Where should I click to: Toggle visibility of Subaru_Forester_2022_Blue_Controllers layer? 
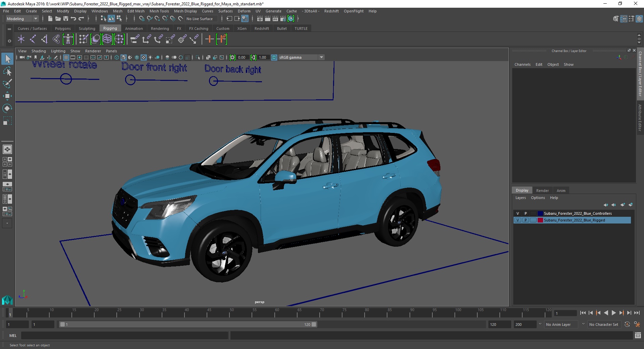pyautogui.click(x=518, y=213)
